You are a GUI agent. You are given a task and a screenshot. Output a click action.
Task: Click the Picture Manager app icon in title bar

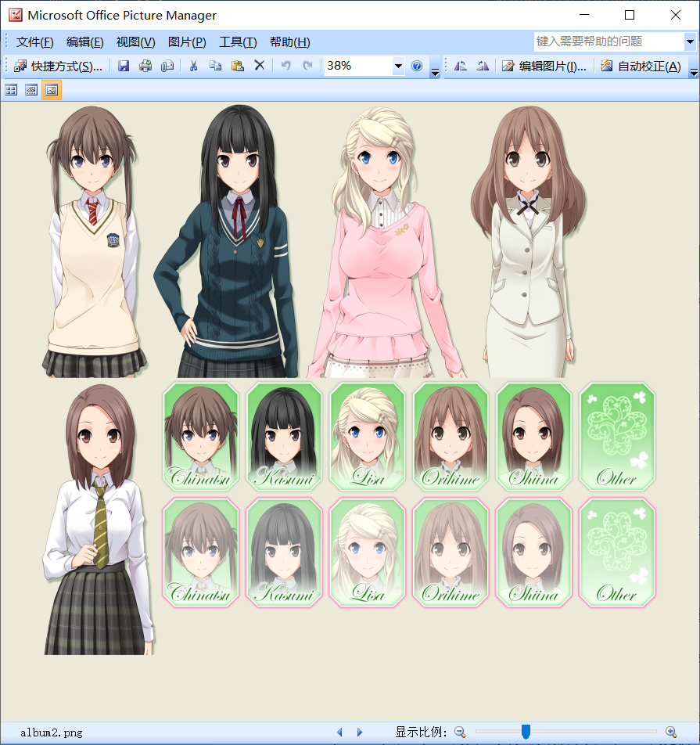click(x=15, y=15)
